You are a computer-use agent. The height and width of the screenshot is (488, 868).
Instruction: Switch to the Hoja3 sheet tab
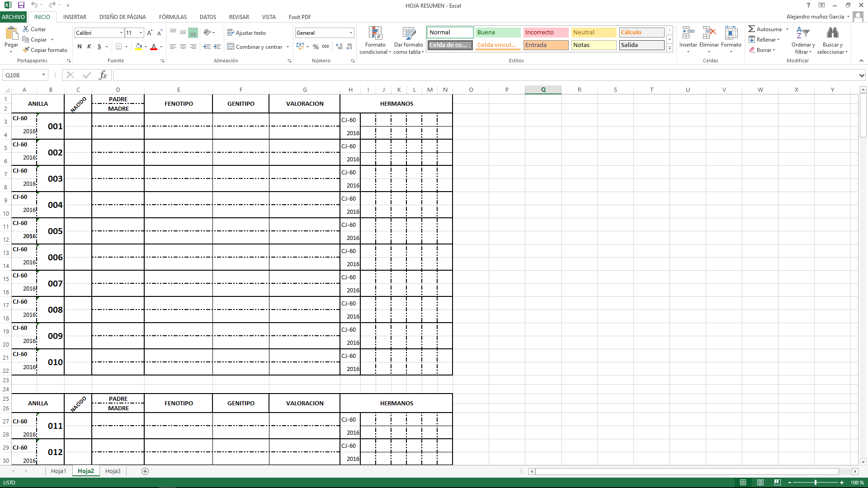(x=113, y=471)
